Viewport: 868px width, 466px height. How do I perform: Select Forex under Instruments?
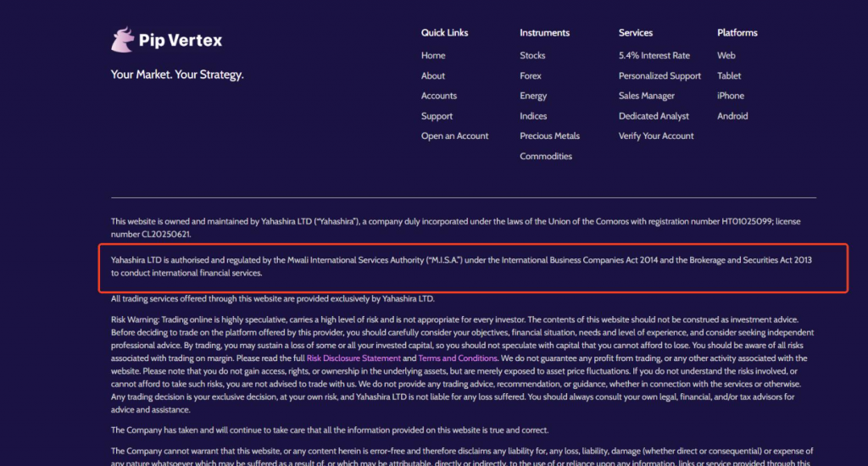531,75
